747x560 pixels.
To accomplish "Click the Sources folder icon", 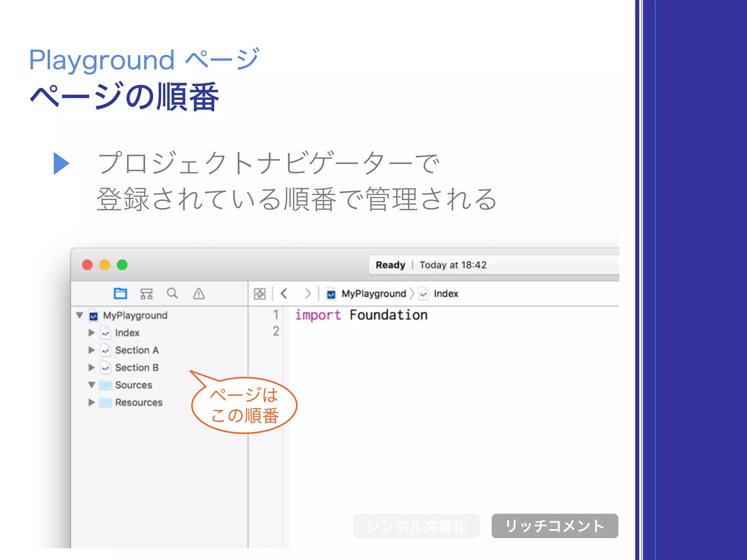I will coord(106,385).
